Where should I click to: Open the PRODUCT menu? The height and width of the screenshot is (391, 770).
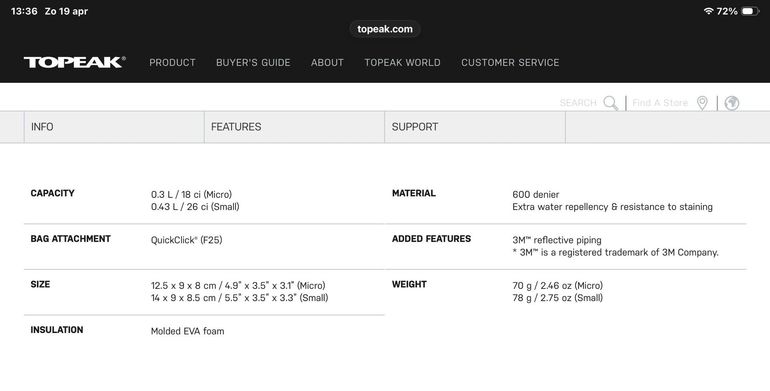pyautogui.click(x=172, y=63)
